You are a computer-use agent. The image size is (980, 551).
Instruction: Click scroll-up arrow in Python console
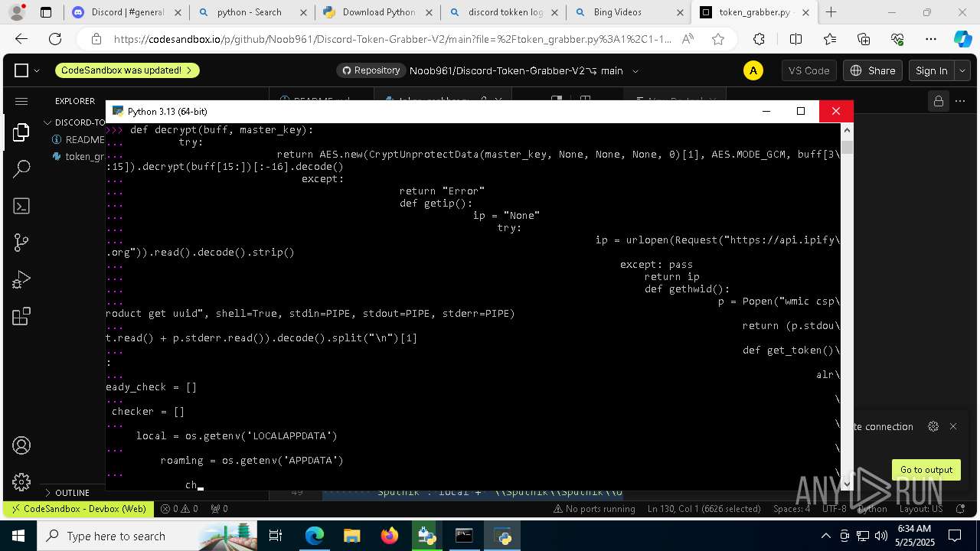click(847, 131)
